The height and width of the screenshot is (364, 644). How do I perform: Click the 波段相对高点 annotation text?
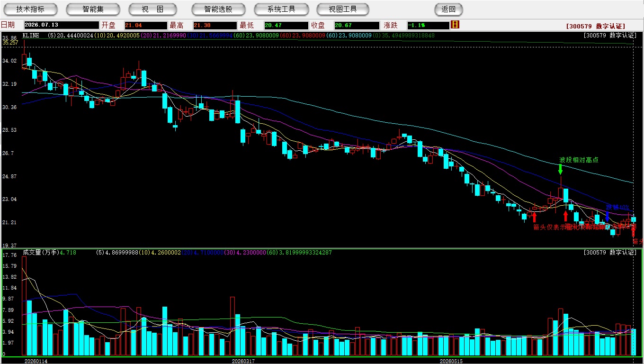click(579, 160)
